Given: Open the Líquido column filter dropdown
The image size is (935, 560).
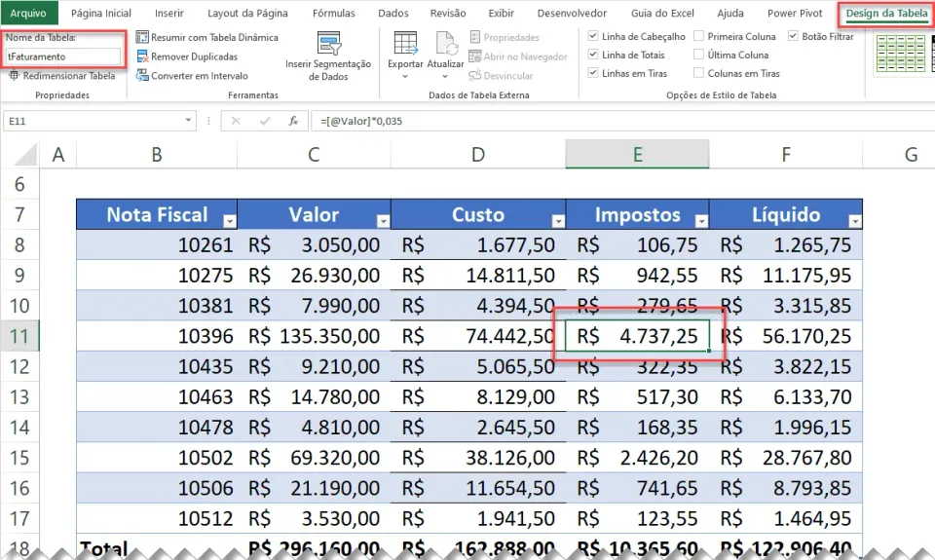Looking at the screenshot, I should (x=854, y=221).
